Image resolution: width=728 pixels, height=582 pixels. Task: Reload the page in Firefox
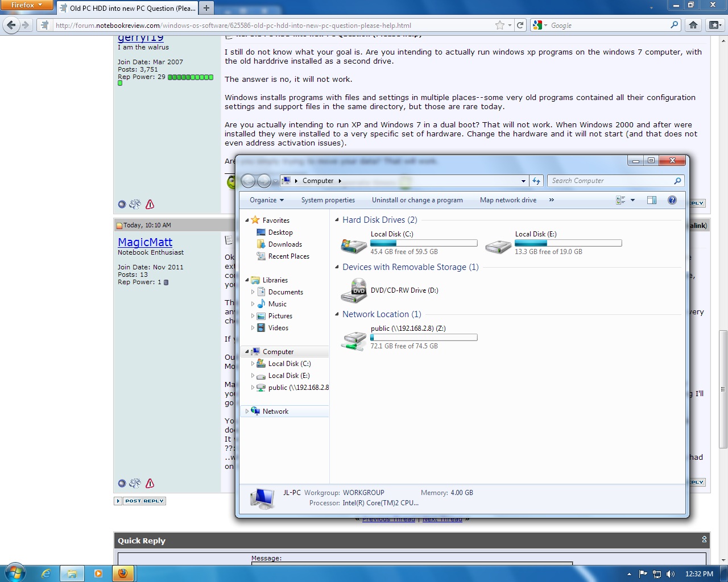point(520,25)
